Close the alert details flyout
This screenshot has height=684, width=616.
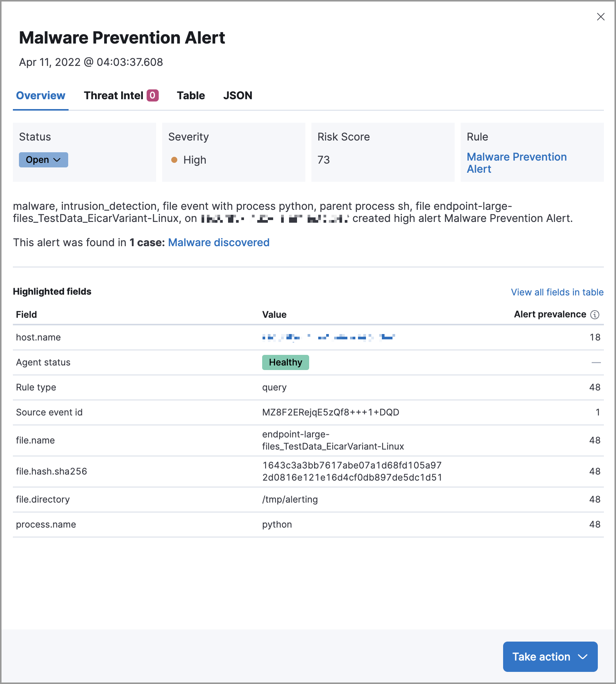600,17
